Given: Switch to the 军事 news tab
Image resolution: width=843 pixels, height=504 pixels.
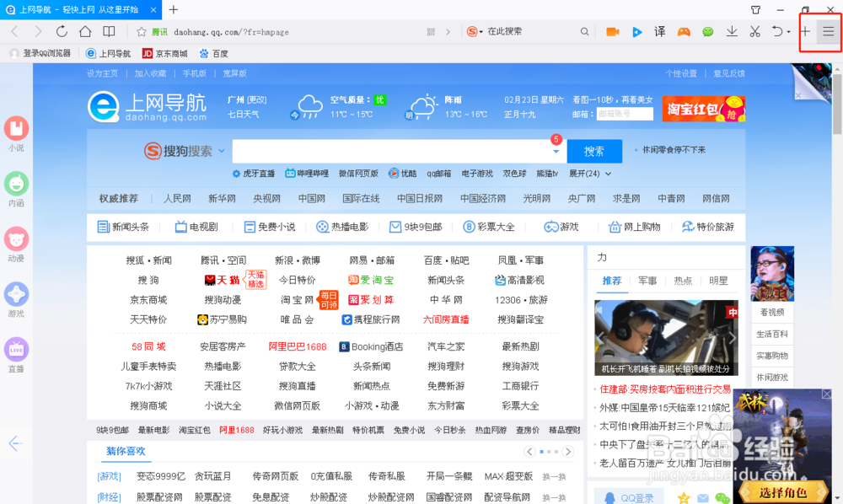Looking at the screenshot, I should click(x=647, y=281).
